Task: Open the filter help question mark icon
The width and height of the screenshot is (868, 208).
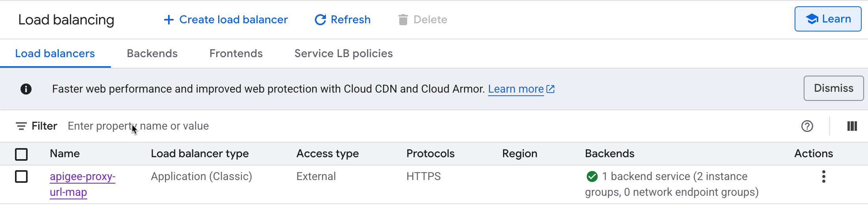Action: pyautogui.click(x=807, y=126)
